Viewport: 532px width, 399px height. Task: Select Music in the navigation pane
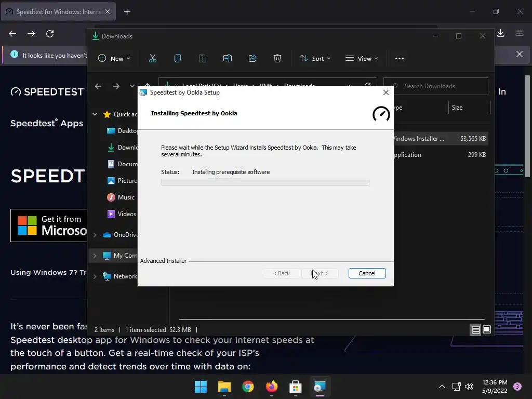click(x=121, y=197)
